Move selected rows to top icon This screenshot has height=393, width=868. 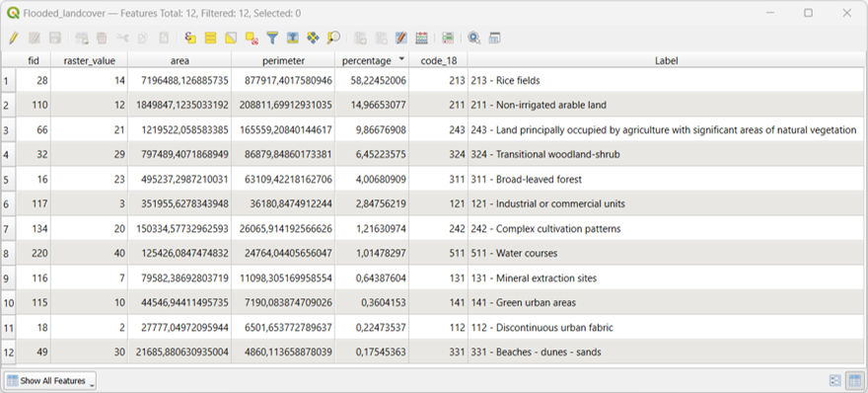292,38
